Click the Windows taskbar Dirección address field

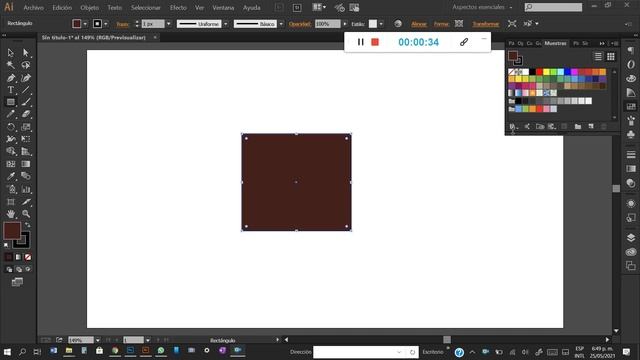pos(355,352)
